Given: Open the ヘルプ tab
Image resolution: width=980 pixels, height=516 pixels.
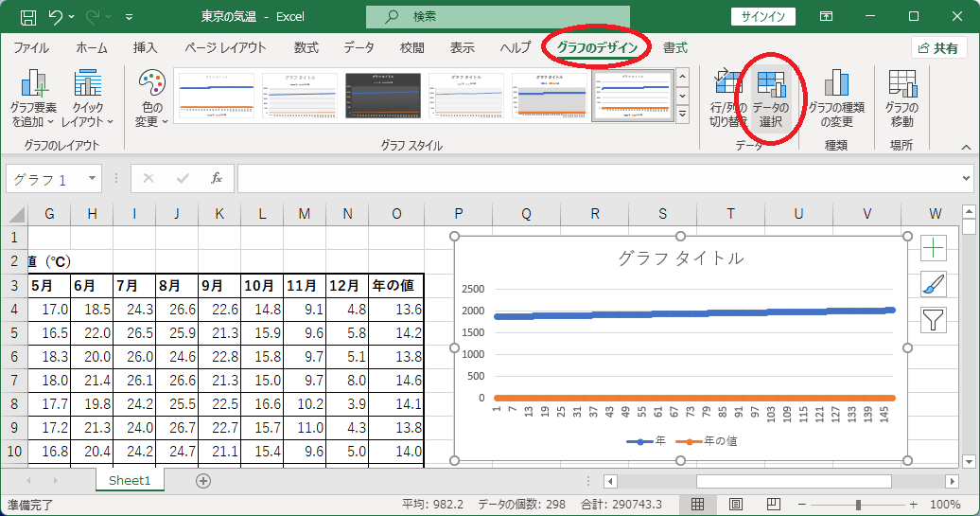Looking at the screenshot, I should pyautogui.click(x=515, y=48).
